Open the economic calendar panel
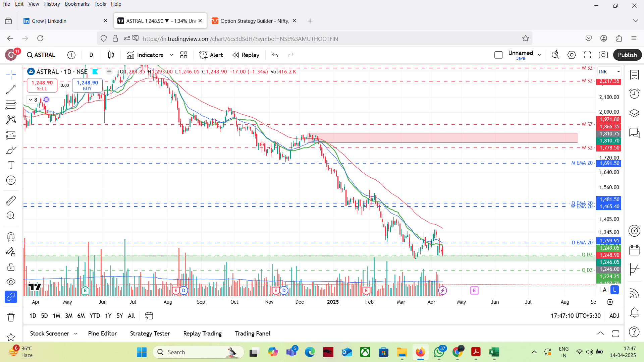Viewport: 644px width, 362px height. [634, 250]
